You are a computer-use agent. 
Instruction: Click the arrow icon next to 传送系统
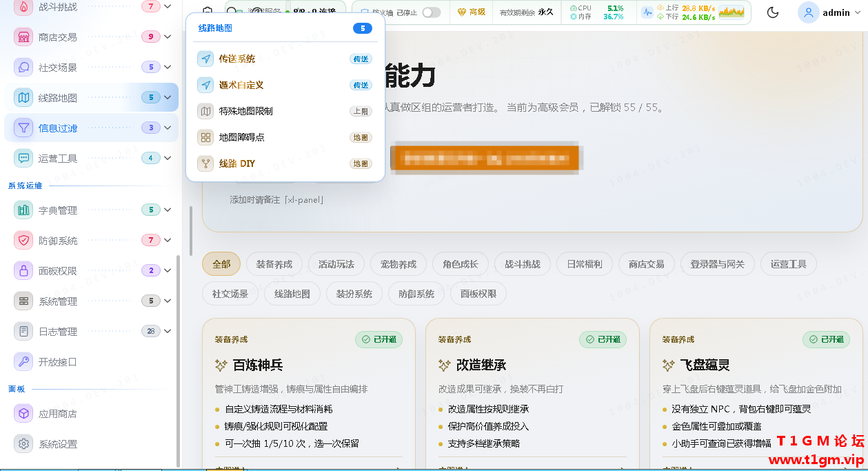tap(205, 59)
